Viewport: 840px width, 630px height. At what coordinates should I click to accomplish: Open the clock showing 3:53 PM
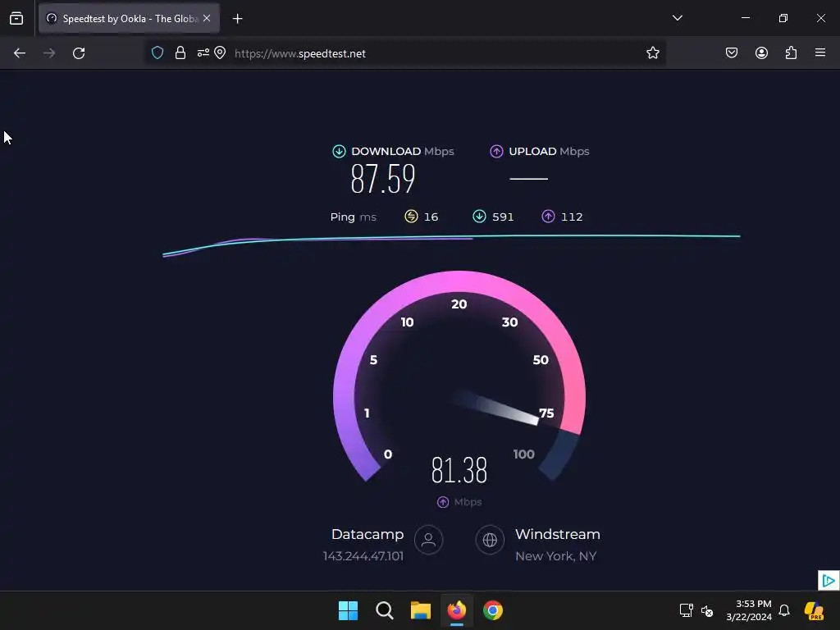click(x=749, y=610)
